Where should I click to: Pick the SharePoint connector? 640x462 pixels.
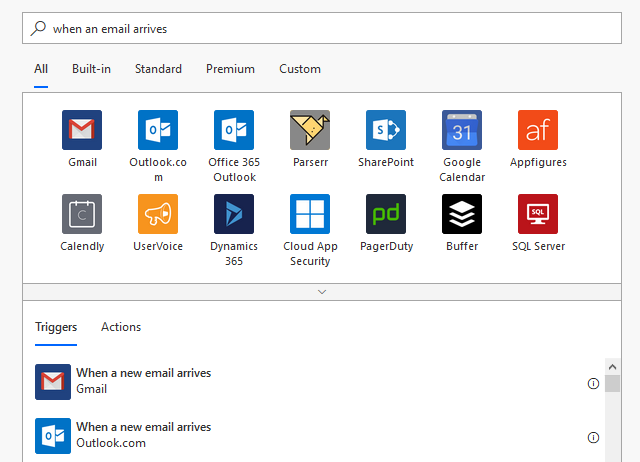(x=386, y=130)
